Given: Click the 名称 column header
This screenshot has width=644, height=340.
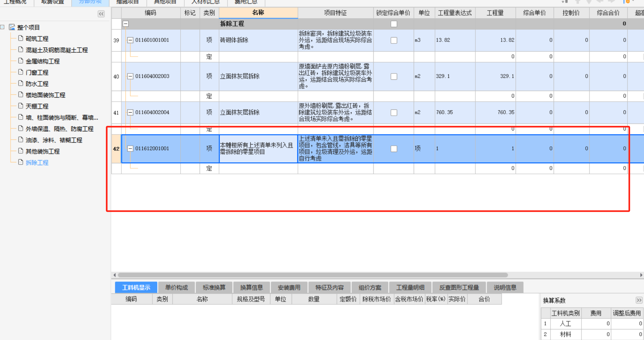Looking at the screenshot, I should click(258, 13).
